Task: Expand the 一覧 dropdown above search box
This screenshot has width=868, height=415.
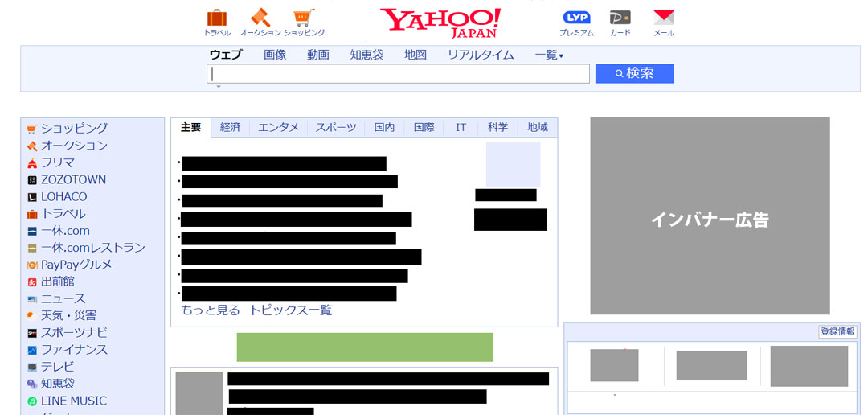Action: (x=549, y=55)
